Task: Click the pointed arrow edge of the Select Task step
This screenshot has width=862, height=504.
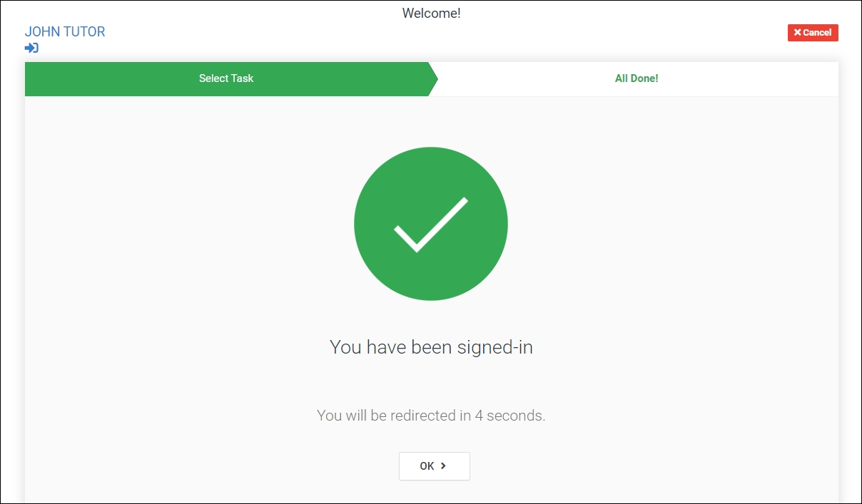Action: coord(432,78)
